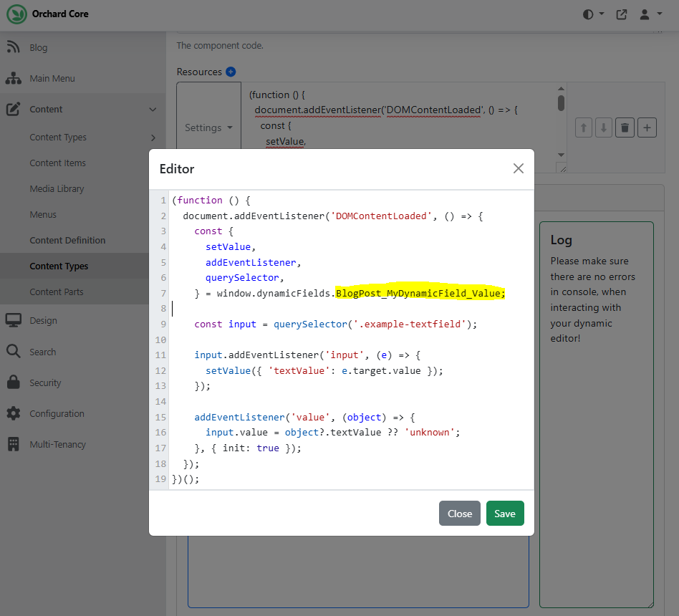Click resource textarea scrollbar thumb
The height and width of the screenshot is (616, 679).
pos(561,103)
